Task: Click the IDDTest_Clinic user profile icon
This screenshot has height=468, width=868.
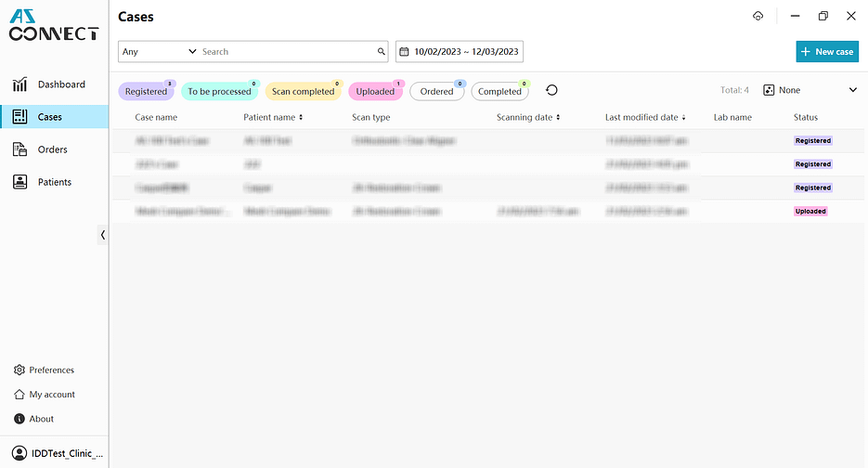Action: [x=19, y=455]
